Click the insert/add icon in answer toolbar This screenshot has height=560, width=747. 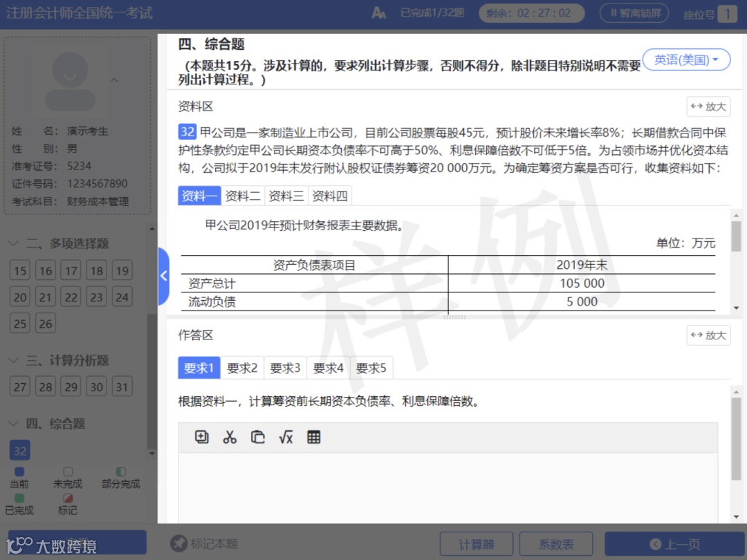coord(201,437)
